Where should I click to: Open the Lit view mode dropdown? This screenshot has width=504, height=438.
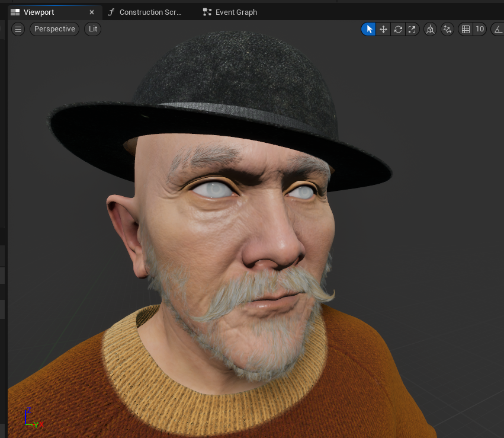point(93,29)
